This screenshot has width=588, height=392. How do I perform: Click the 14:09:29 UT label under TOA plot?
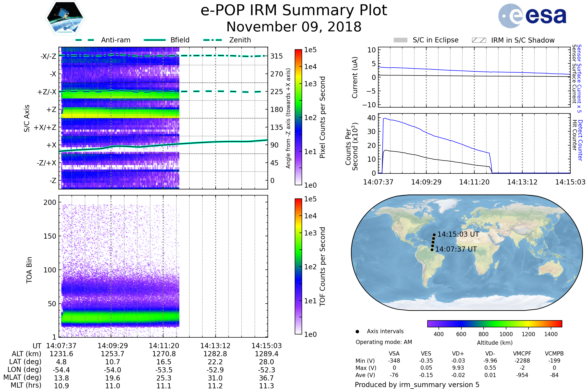(112, 346)
